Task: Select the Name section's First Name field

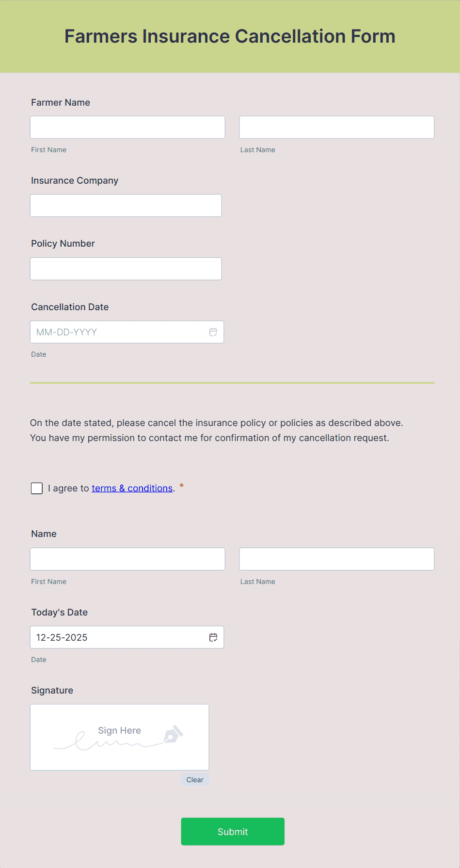Action: pos(127,559)
